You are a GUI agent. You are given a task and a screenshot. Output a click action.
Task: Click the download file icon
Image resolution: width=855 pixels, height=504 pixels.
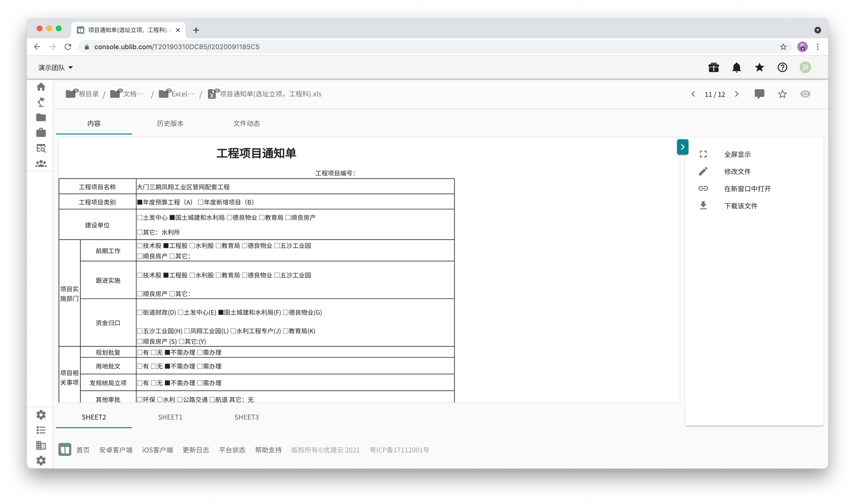tap(703, 206)
